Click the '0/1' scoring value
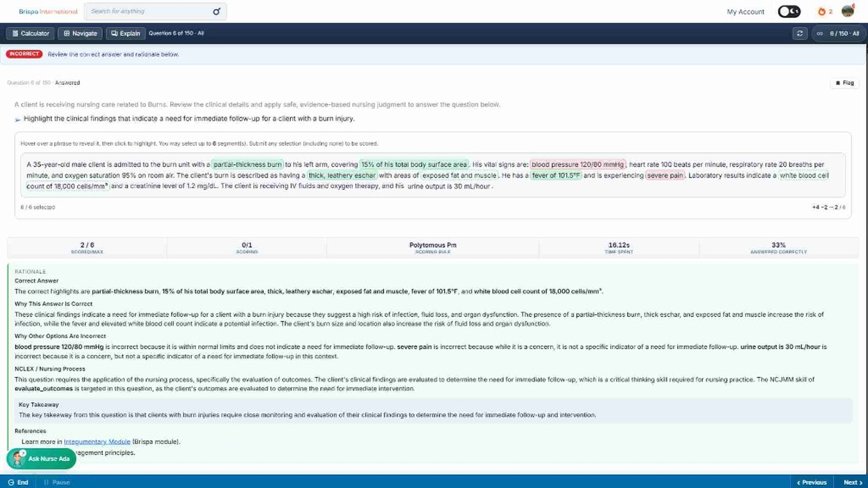This screenshot has height=488, width=868. click(x=247, y=245)
